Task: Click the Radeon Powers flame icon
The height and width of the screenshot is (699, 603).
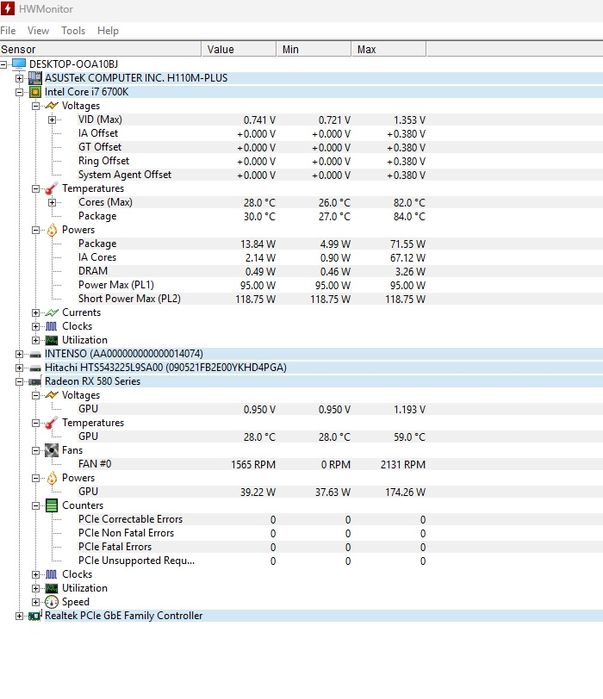Action: coord(52,478)
